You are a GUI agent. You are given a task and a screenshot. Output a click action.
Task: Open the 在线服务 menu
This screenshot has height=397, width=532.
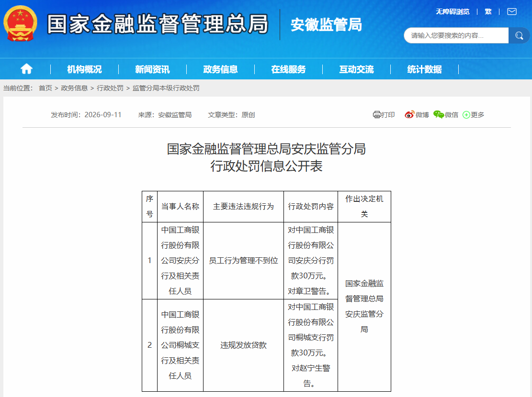(288, 69)
